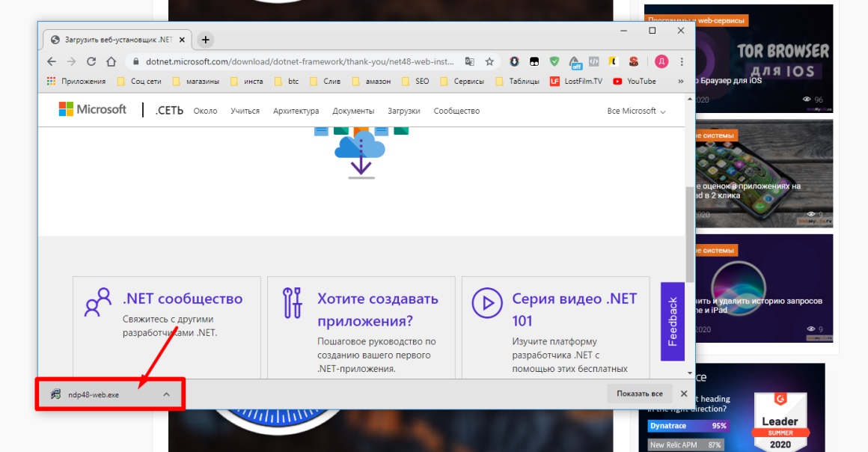868x452 pixels.
Task: Open downloaded file ndp48-web.exe
Action: 93,394
